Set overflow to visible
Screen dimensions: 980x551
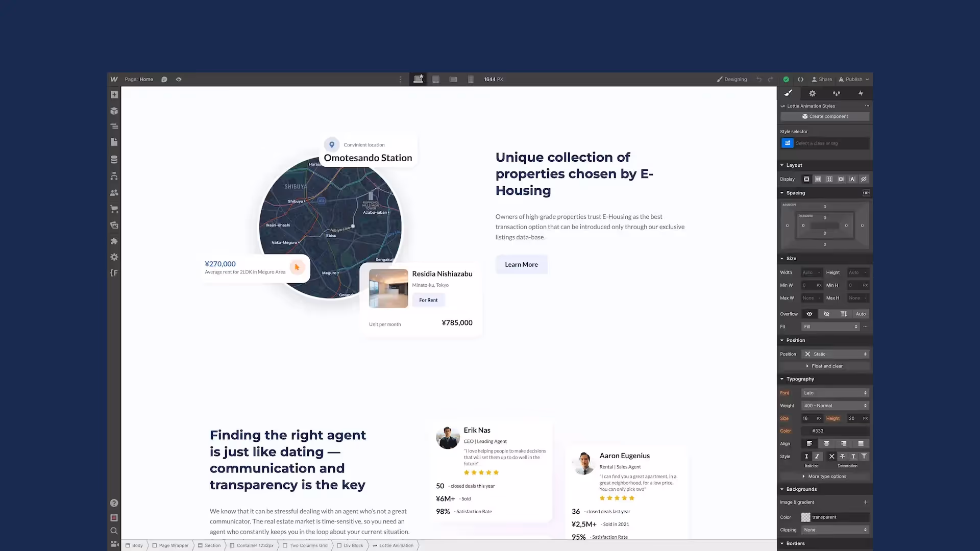click(x=809, y=314)
